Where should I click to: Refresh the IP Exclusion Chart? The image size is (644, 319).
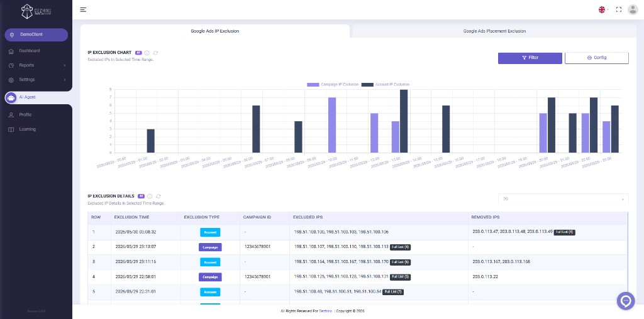coord(156,53)
